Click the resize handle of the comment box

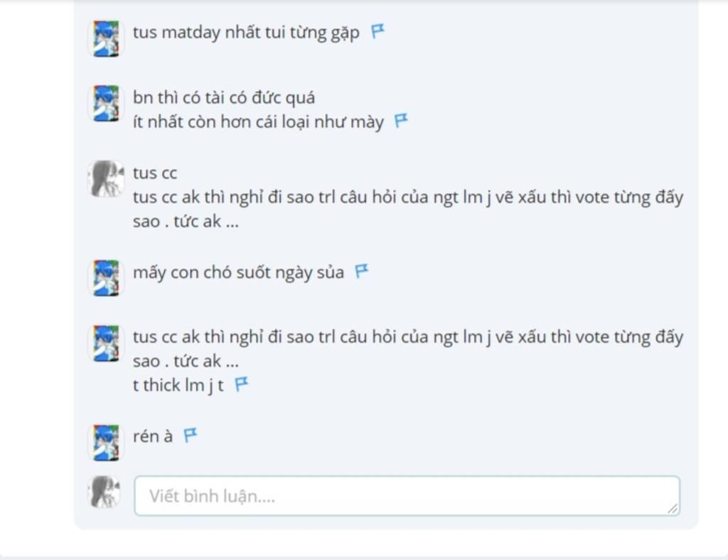click(673, 509)
